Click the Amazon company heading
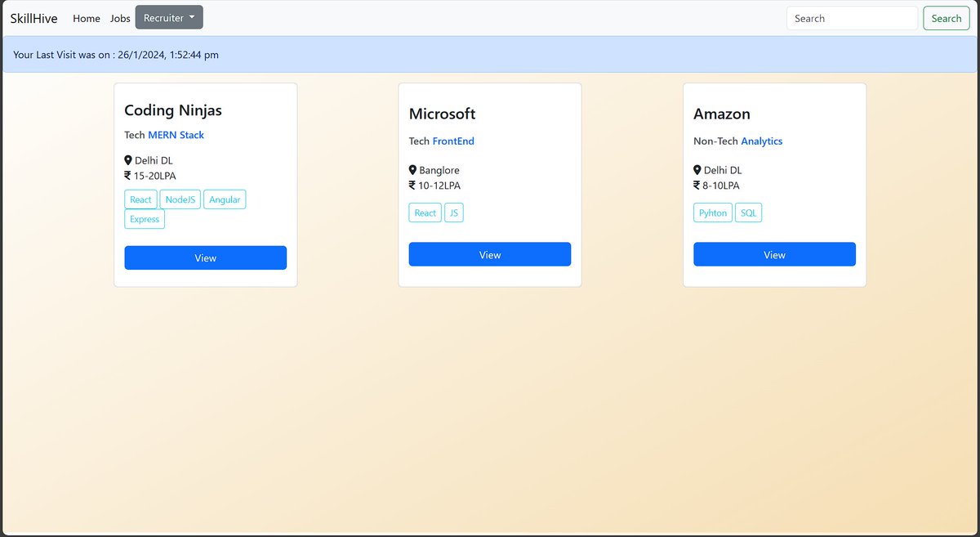Screen dimensions: 980x537 coord(722,114)
